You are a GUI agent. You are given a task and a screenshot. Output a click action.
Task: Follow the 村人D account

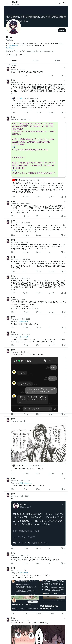[62, 30]
